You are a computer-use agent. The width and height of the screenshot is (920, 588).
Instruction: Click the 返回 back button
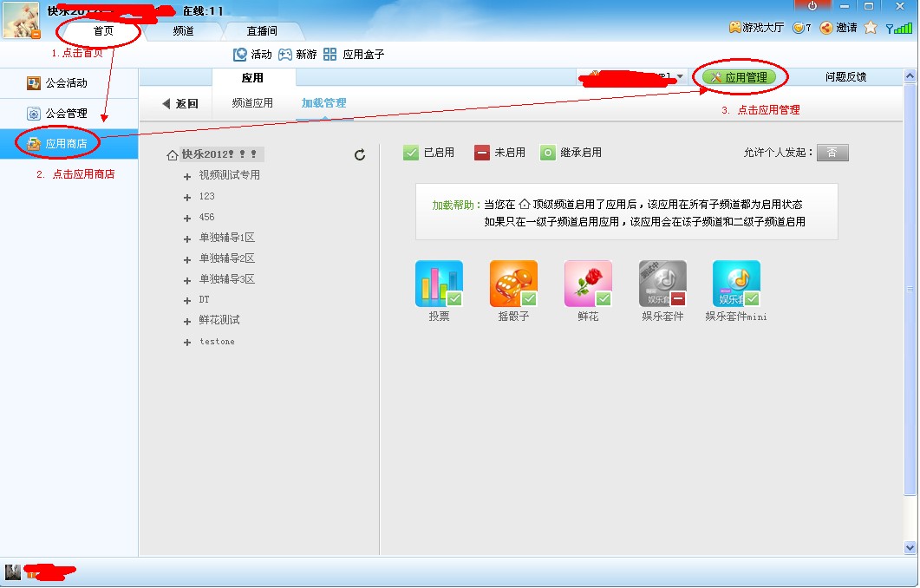click(180, 104)
